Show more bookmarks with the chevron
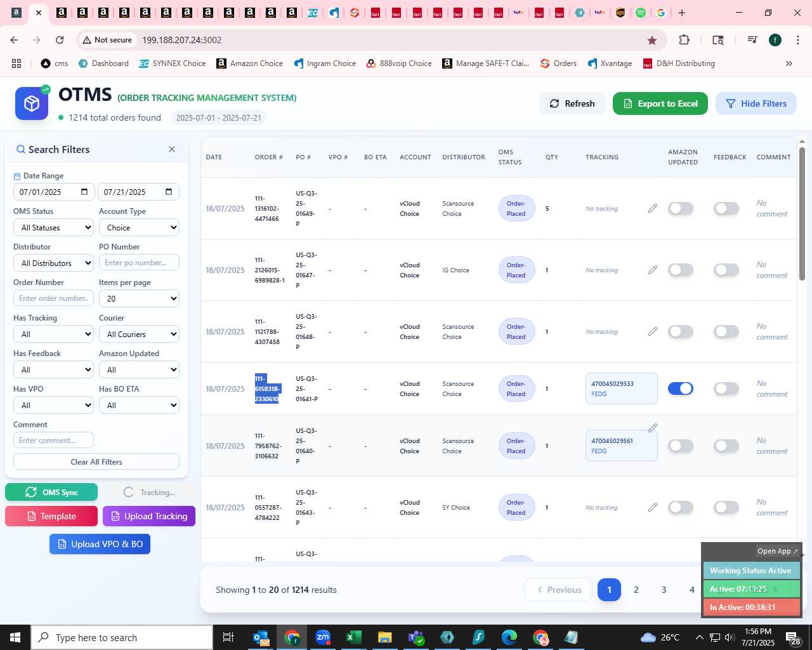The width and height of the screenshot is (812, 650). point(789,63)
